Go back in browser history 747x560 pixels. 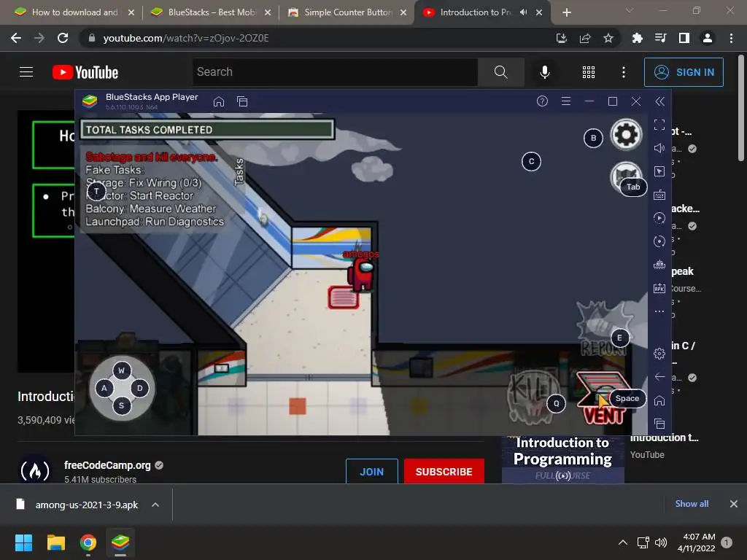[x=16, y=38]
